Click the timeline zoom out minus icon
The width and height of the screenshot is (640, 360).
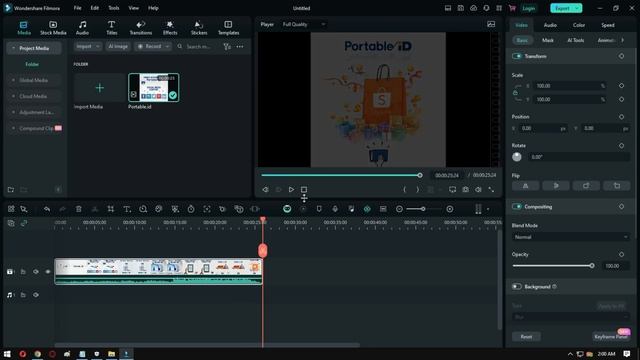[399, 209]
